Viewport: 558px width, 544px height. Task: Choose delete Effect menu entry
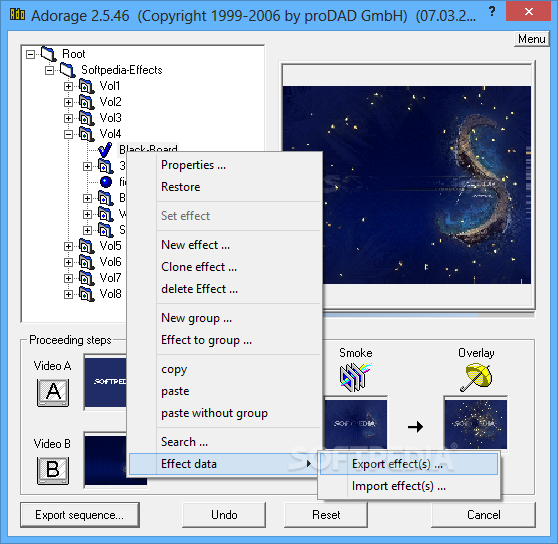pos(225,289)
